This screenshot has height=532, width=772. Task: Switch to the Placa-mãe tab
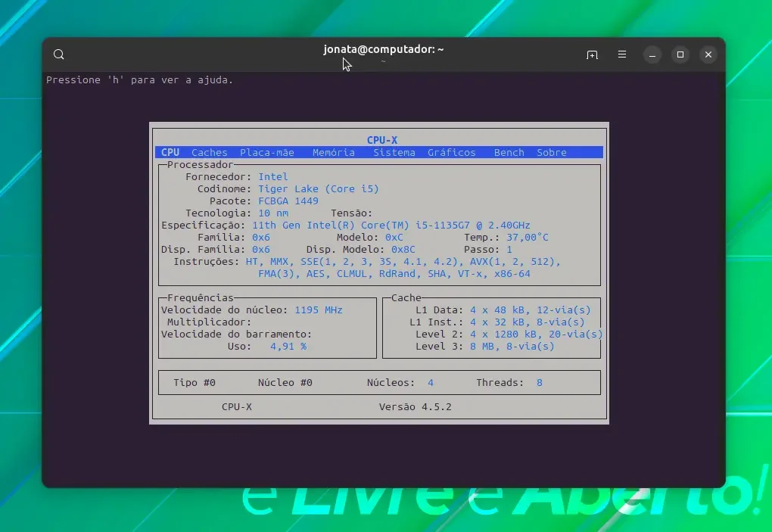pos(267,153)
